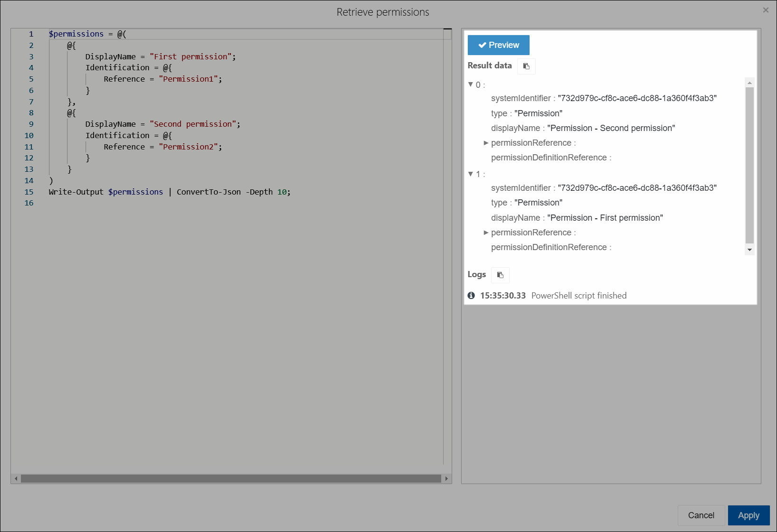Click the "PowerShell script finished" log message
Screen dimensions: 777x532
(x=579, y=296)
